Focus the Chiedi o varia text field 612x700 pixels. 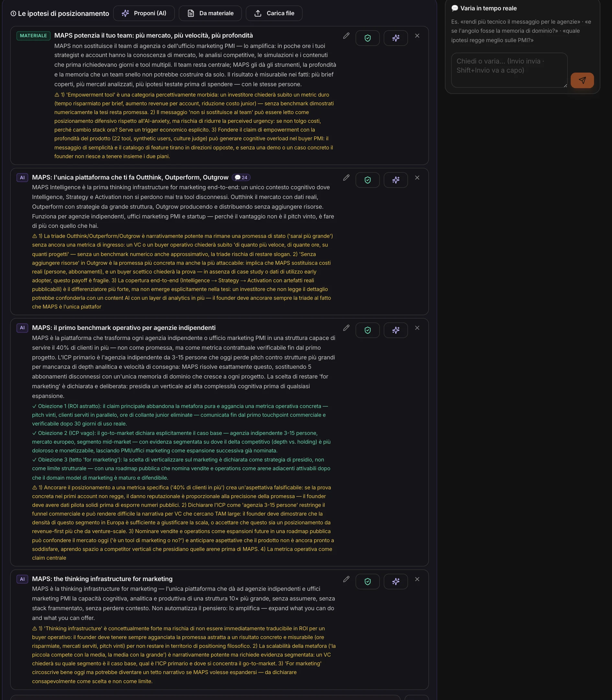pyautogui.click(x=509, y=70)
